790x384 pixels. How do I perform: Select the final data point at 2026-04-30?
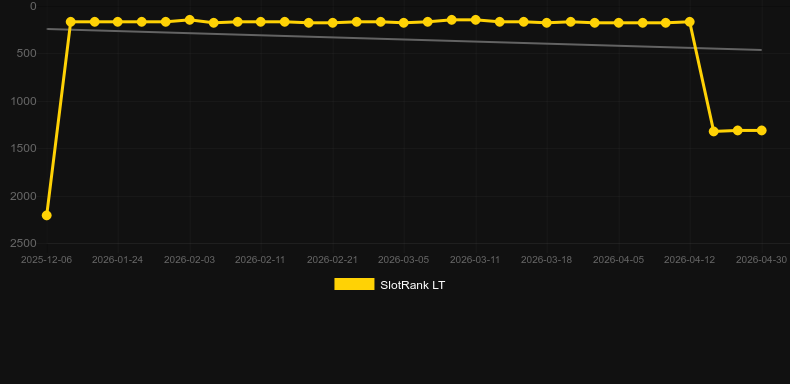(x=761, y=131)
